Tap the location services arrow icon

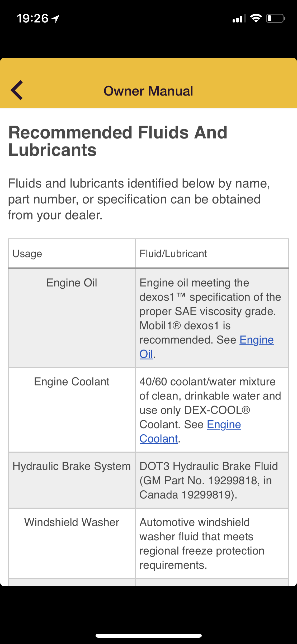[x=55, y=19]
